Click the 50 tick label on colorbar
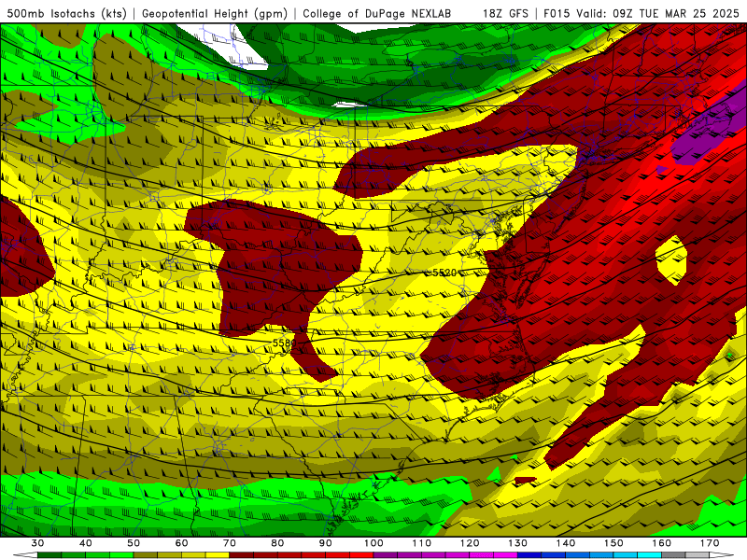The height and width of the screenshot is (560, 747). 134,543
